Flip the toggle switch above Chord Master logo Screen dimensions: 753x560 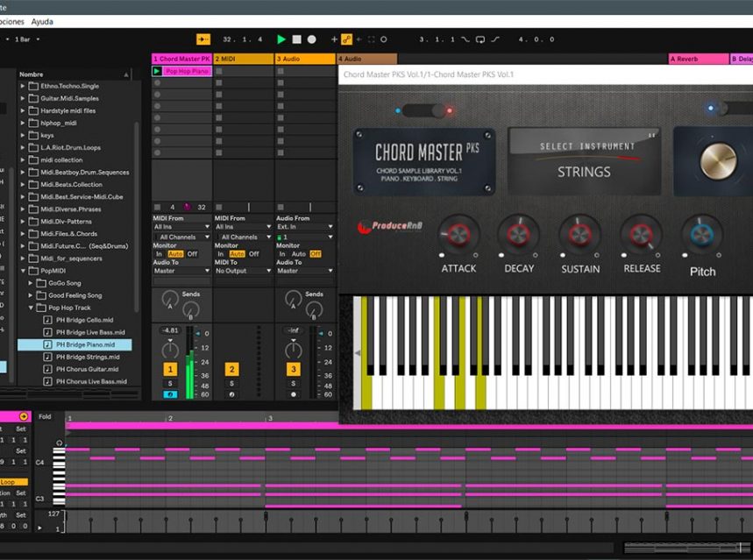click(x=423, y=110)
